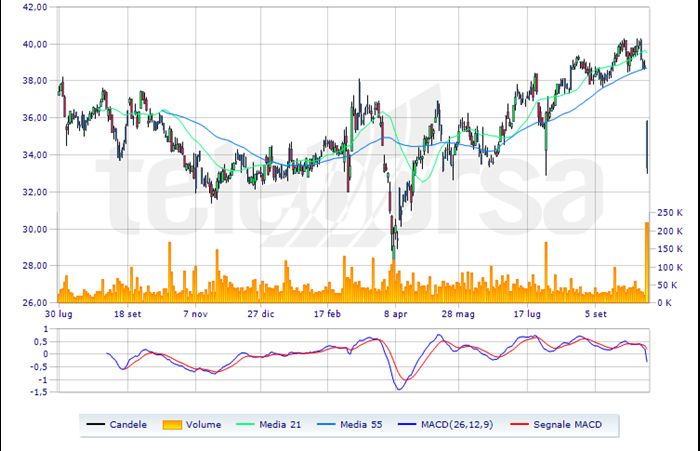700x451 pixels.
Task: Click the '8 apr' date axis label
Action: [x=396, y=313]
